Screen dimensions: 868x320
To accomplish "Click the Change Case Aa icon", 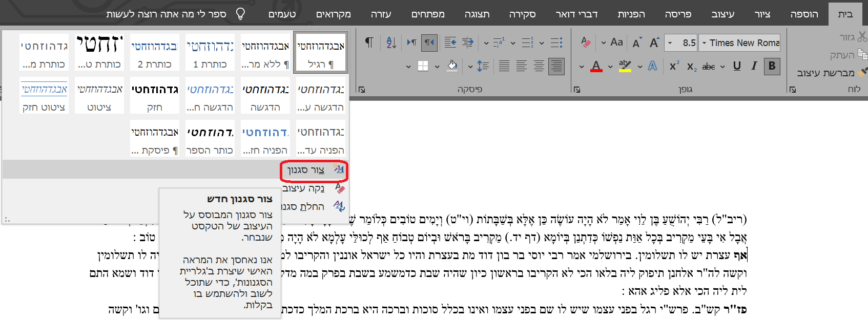I will (x=616, y=42).
